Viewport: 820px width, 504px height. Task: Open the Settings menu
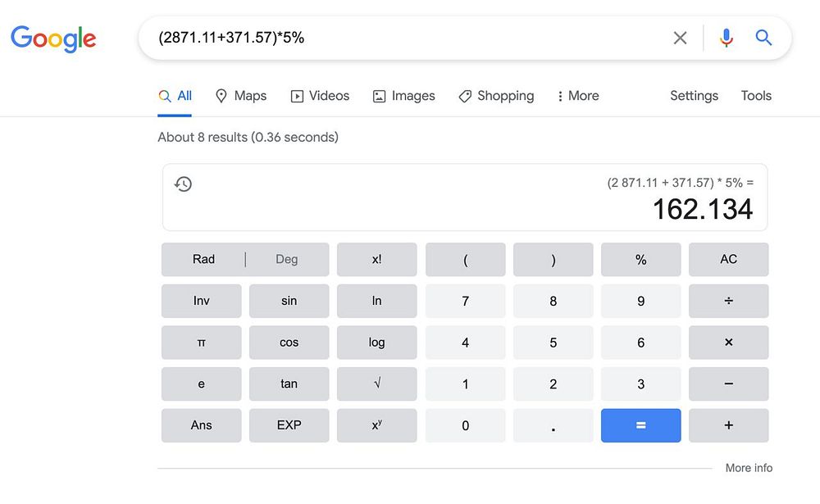click(694, 96)
